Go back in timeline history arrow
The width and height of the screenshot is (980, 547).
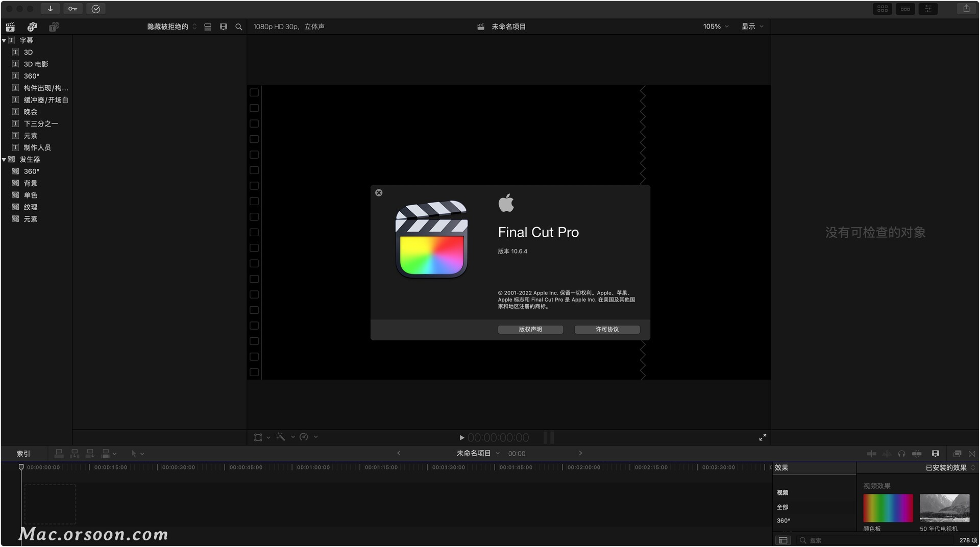[399, 453]
